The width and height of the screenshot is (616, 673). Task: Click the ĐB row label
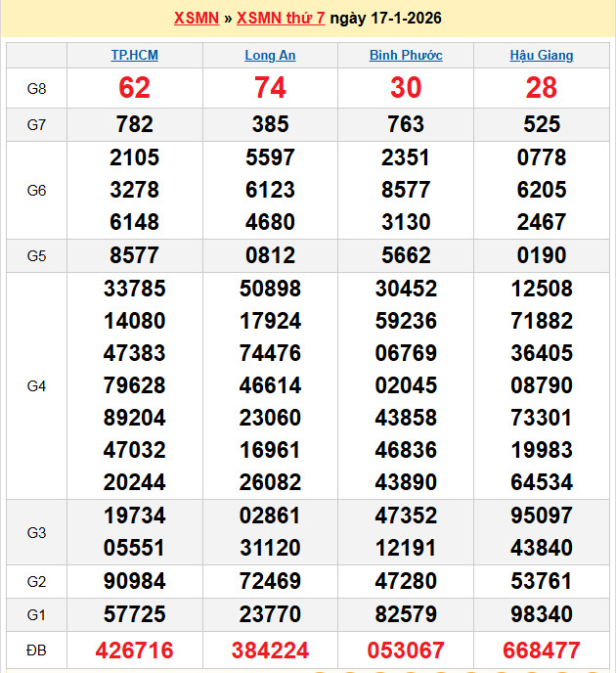pos(36,651)
